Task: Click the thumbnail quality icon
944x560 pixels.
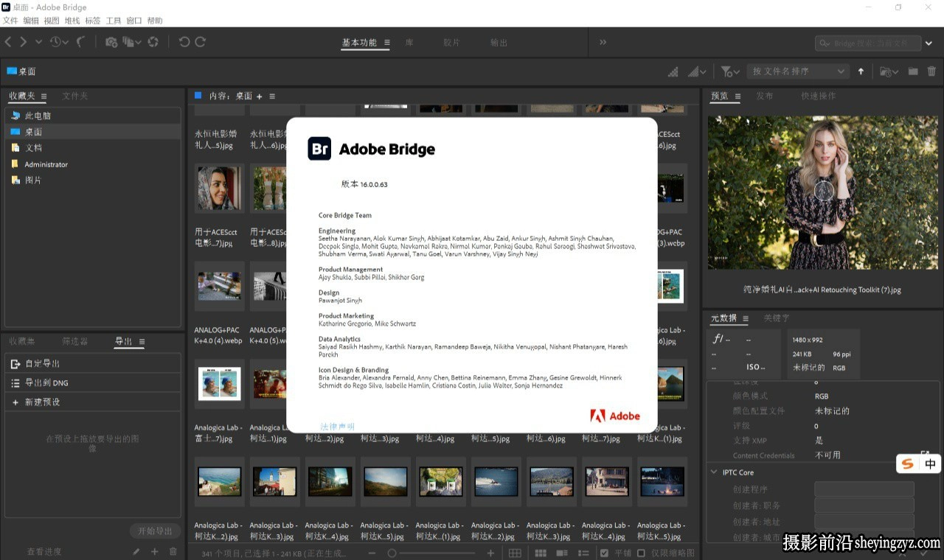Action: click(x=673, y=71)
